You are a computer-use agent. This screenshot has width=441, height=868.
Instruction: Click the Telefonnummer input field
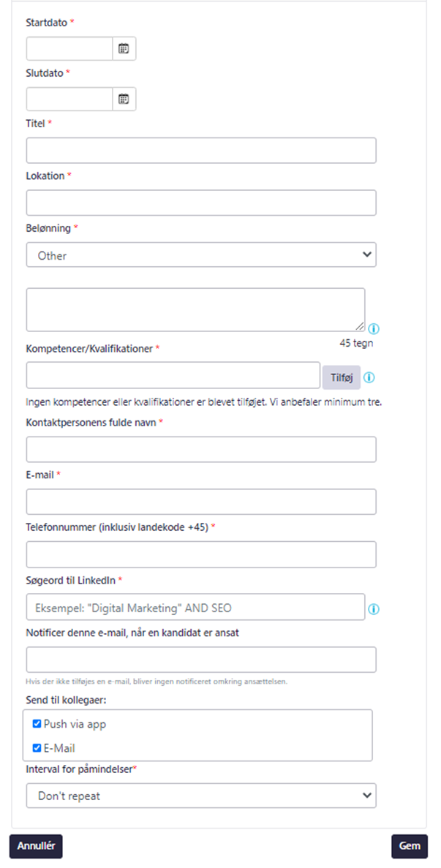coord(201,554)
